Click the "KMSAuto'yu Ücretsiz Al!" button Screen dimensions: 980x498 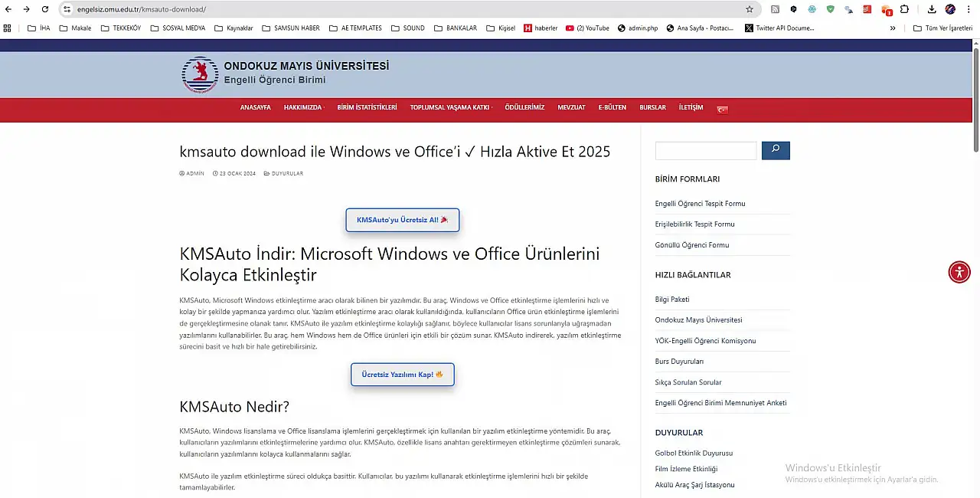(x=402, y=220)
